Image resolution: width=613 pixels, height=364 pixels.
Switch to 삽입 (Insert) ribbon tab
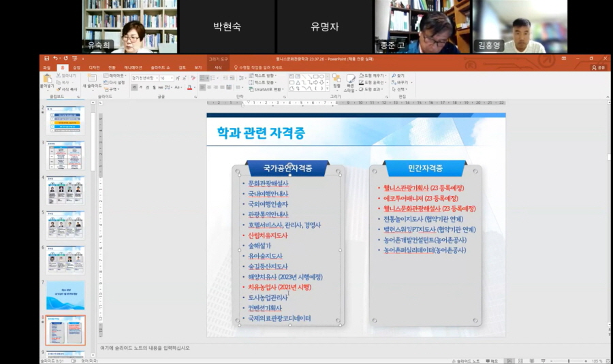pos(76,67)
